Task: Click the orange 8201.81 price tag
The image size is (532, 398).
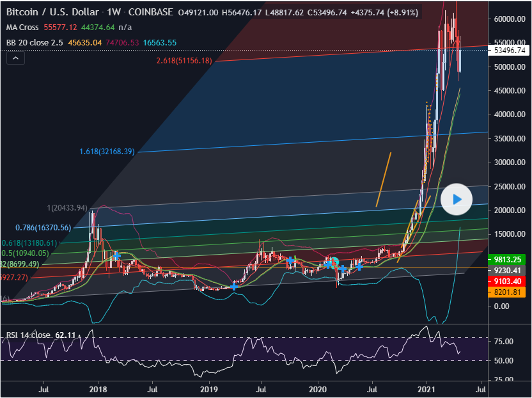Action: 509,292
